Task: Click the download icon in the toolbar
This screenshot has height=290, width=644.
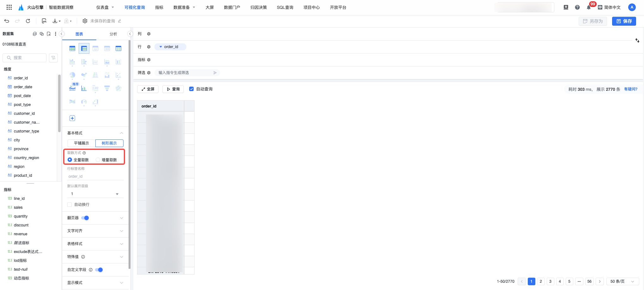Action: point(55,21)
